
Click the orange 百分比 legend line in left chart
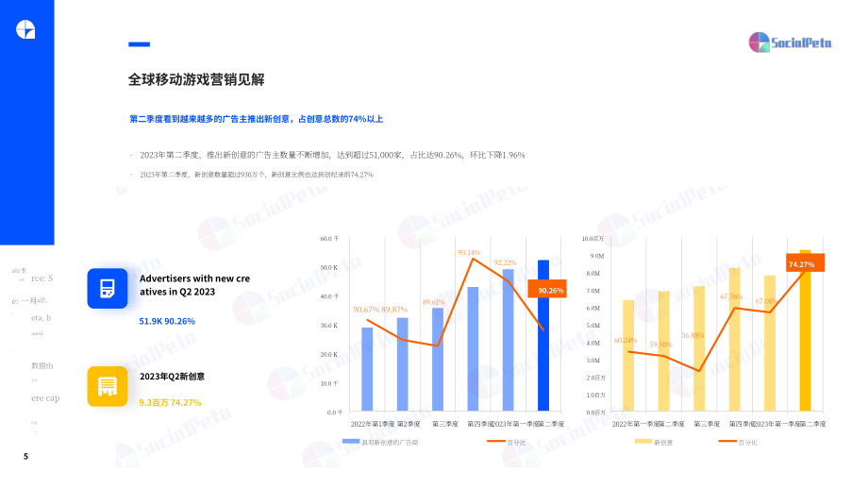(x=496, y=442)
